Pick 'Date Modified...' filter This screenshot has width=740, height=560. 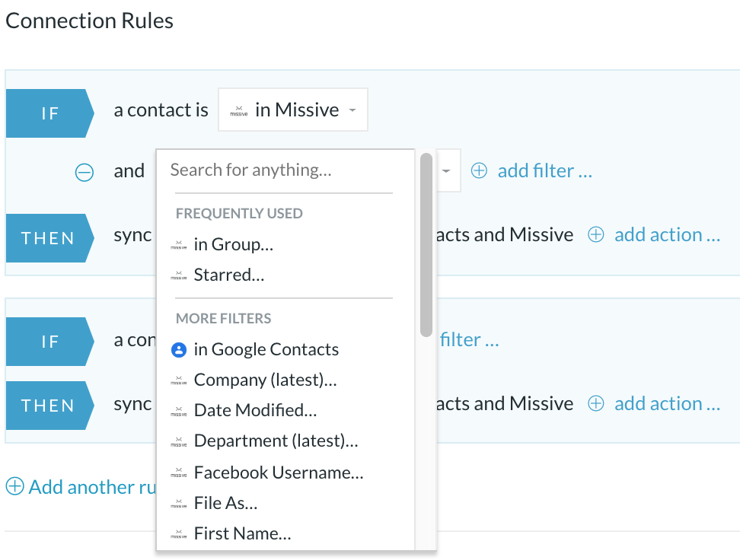pos(255,410)
